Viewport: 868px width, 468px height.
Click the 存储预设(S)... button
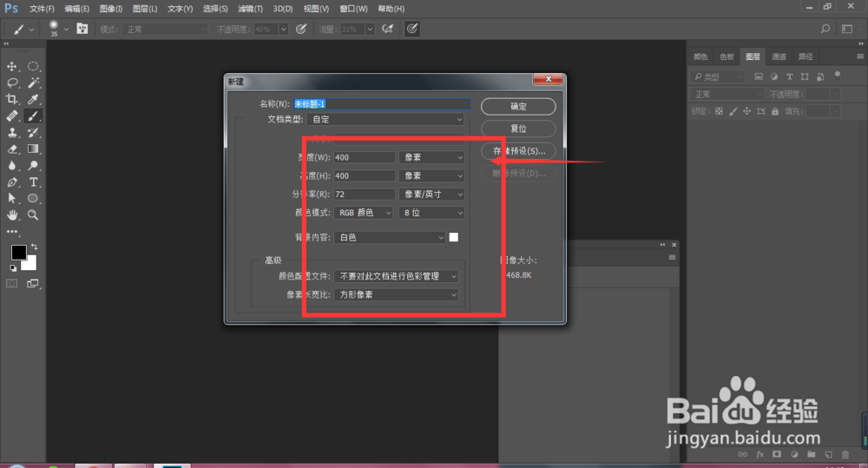pyautogui.click(x=518, y=151)
